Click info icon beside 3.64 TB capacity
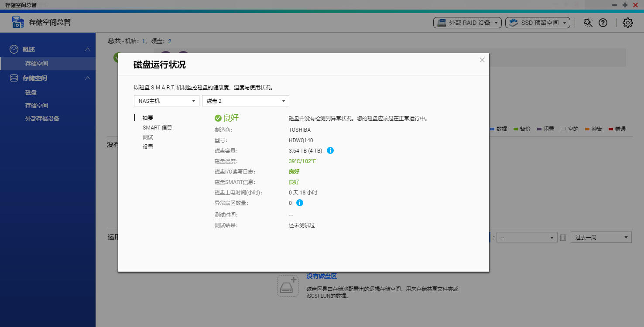The image size is (644, 327). click(x=330, y=150)
